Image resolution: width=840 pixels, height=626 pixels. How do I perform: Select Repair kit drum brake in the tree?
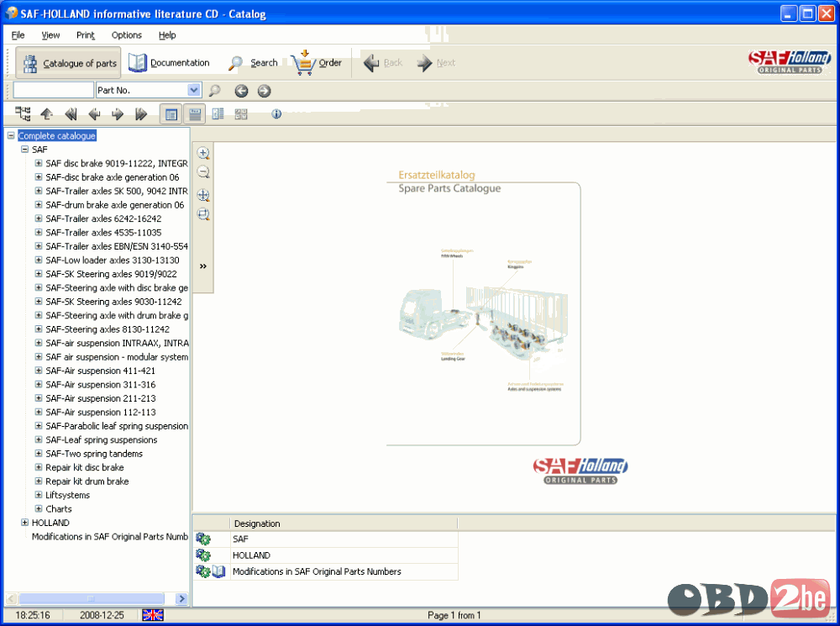[x=87, y=481]
